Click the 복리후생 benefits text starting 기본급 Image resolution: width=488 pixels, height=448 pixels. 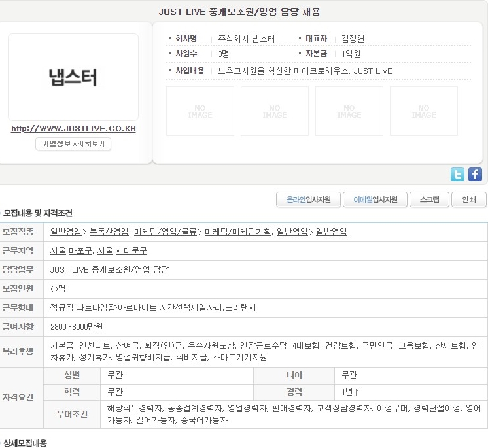tap(264, 352)
